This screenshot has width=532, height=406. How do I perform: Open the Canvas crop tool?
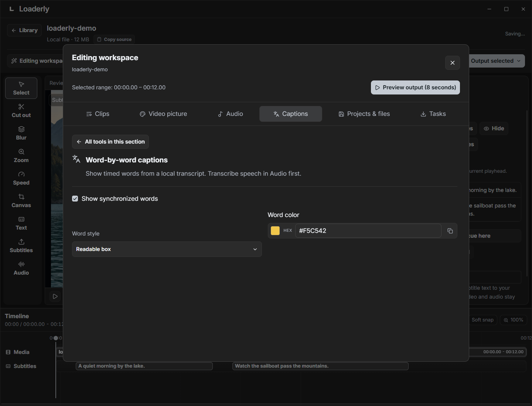coord(21,201)
